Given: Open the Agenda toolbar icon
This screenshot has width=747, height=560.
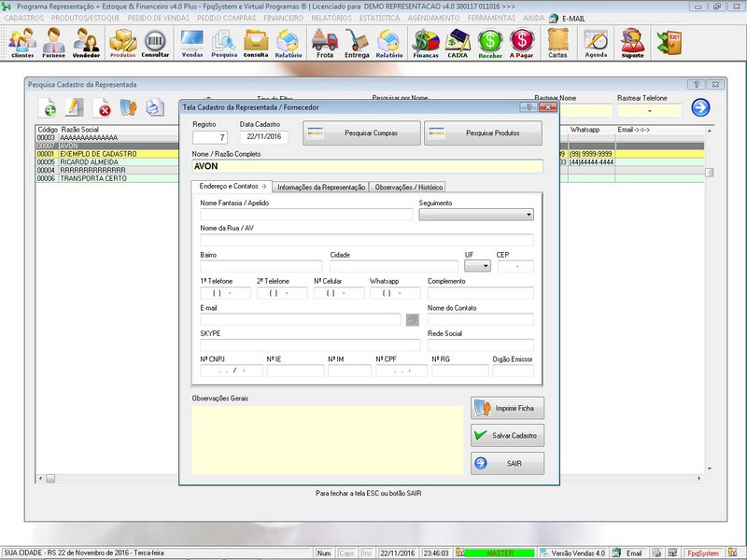Looking at the screenshot, I should [596, 43].
